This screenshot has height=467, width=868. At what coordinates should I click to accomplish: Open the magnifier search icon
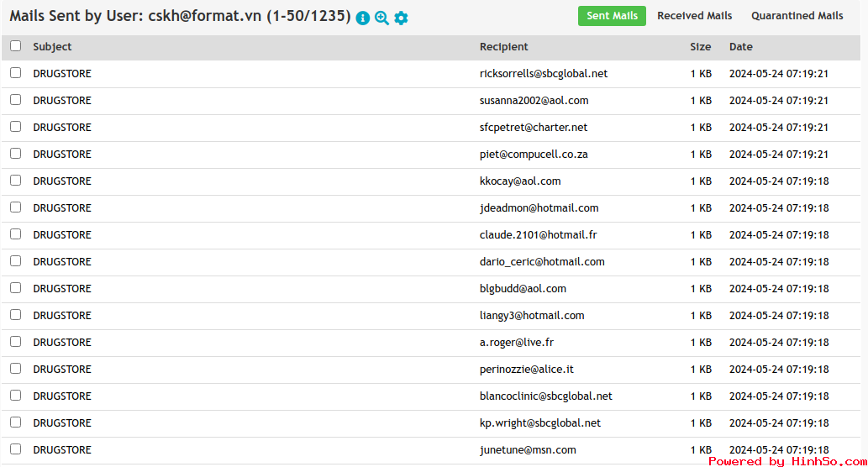click(381, 18)
